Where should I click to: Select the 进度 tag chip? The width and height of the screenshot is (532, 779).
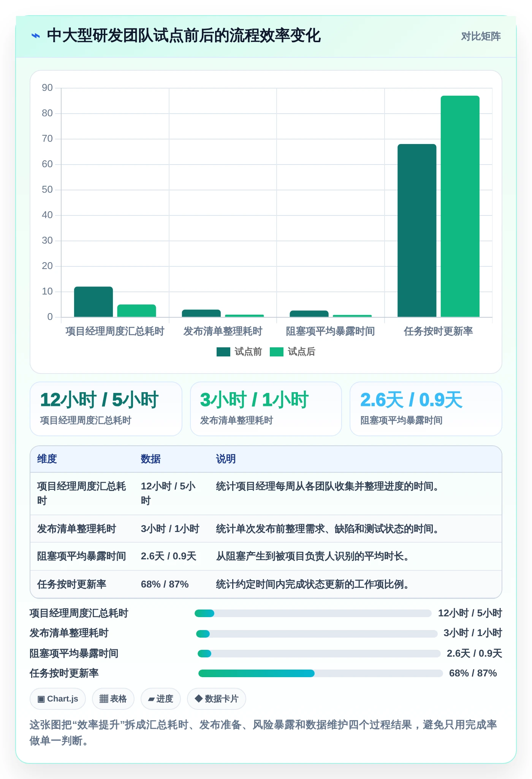click(161, 699)
